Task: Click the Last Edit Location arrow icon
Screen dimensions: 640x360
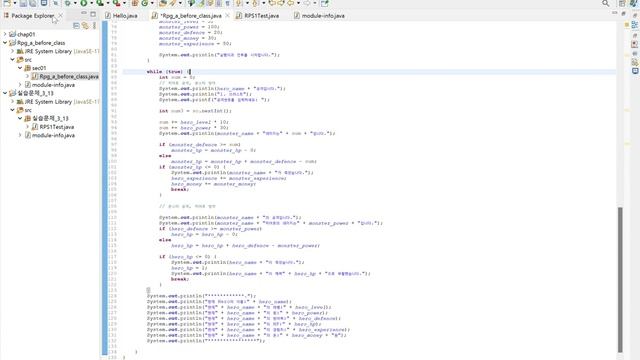Action: (272, 3)
